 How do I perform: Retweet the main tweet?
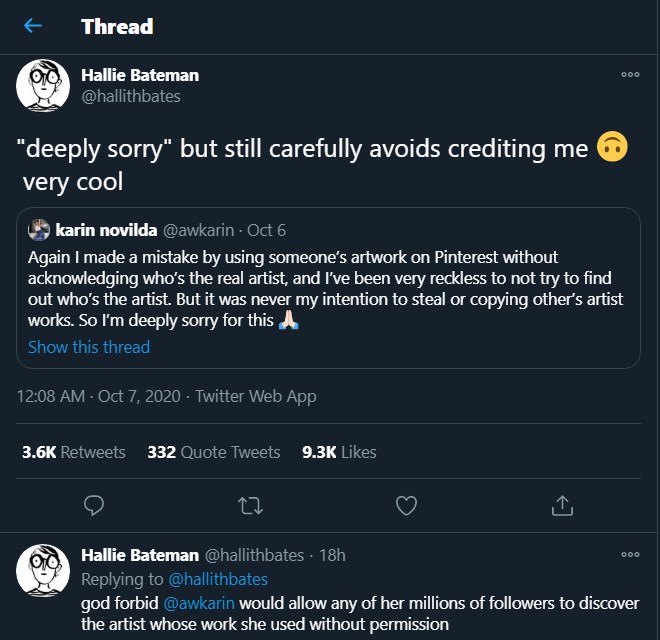[250, 506]
